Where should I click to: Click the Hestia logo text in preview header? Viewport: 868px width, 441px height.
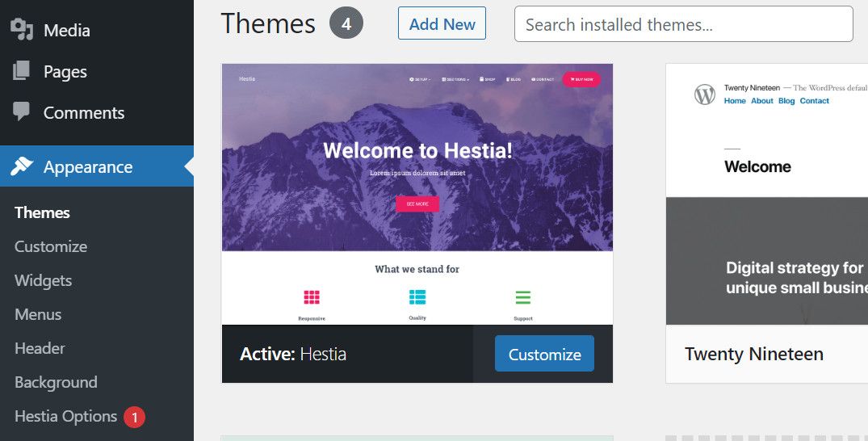[247, 78]
